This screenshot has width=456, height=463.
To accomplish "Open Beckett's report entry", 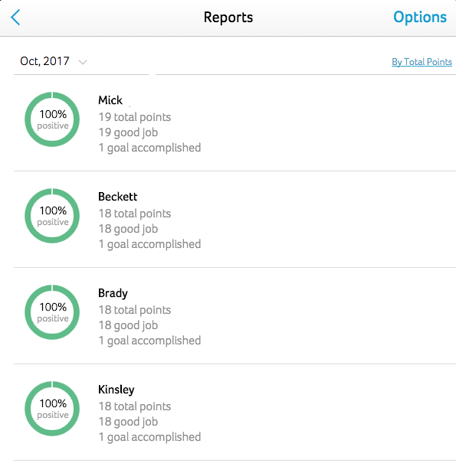I will click(x=235, y=219).
